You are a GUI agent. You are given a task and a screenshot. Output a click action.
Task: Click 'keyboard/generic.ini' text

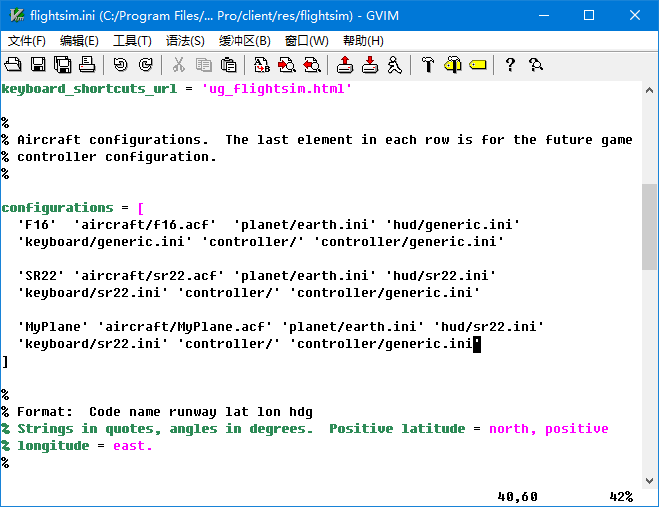click(105, 242)
